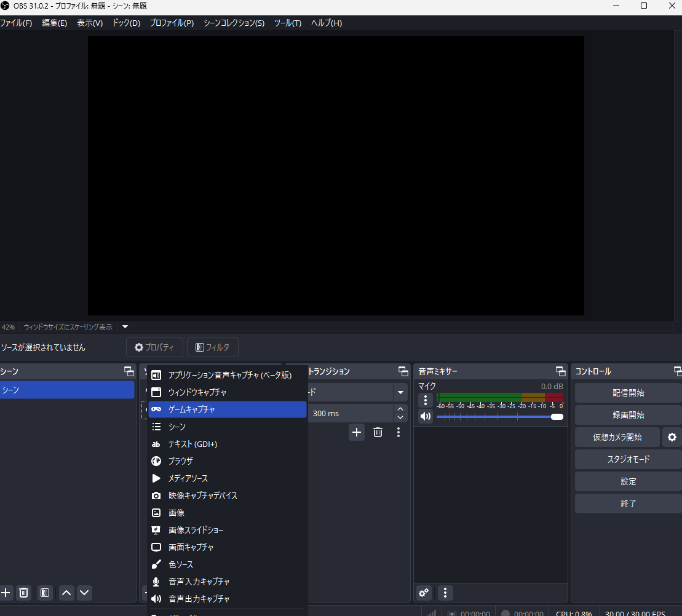Image resolution: width=682 pixels, height=616 pixels.
Task: Open the シーンコレクション(S) menu
Action: (x=234, y=23)
